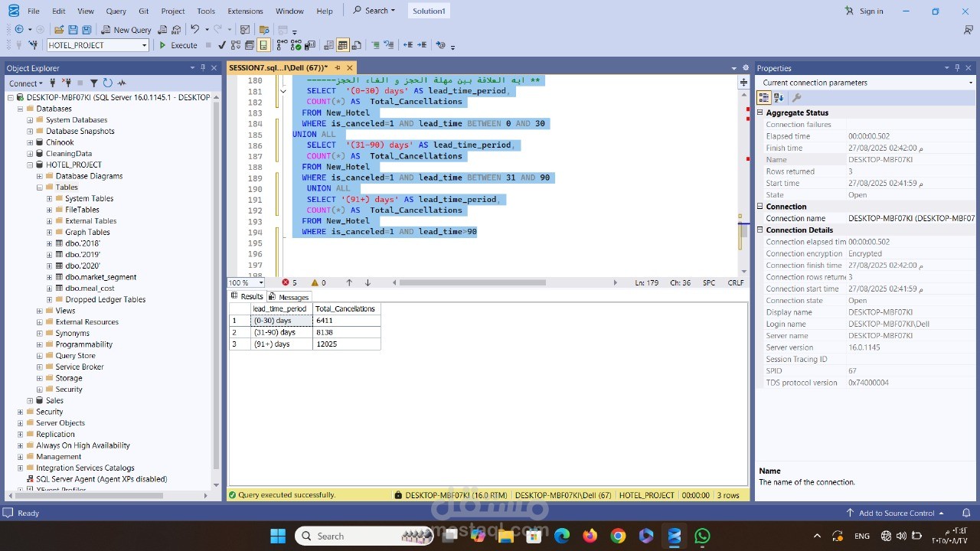This screenshot has height=551, width=980.
Task: Select Results to Grid mode
Action: click(342, 45)
